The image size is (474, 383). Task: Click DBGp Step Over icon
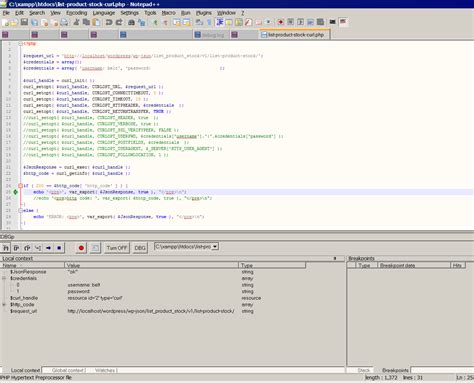(x=16, y=248)
